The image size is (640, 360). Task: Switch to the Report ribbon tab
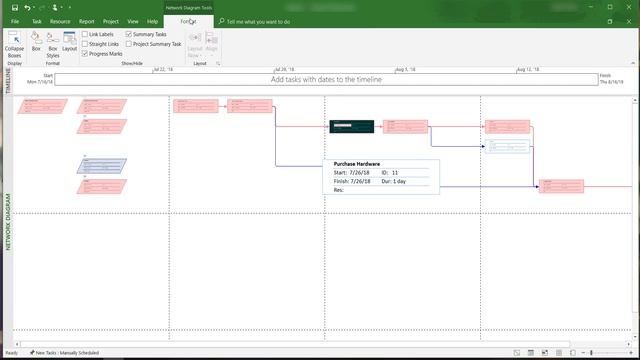click(x=87, y=21)
